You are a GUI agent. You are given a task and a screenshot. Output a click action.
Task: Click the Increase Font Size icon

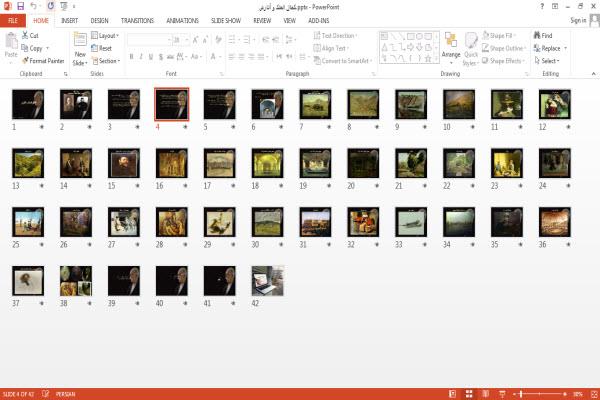[195, 40]
